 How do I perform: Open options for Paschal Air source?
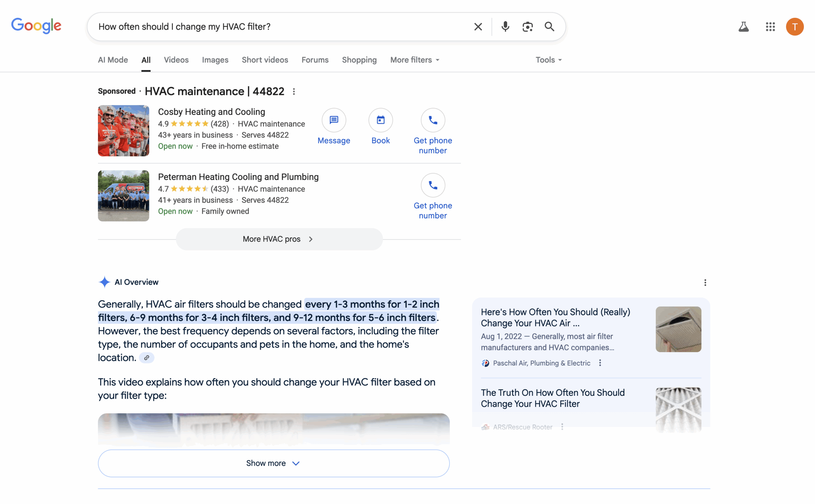click(600, 363)
